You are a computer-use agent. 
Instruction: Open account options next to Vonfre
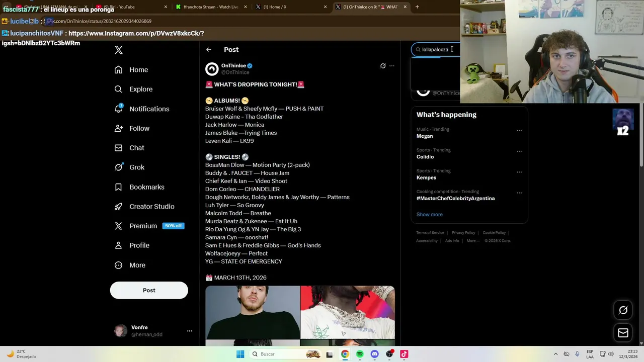[x=189, y=331]
